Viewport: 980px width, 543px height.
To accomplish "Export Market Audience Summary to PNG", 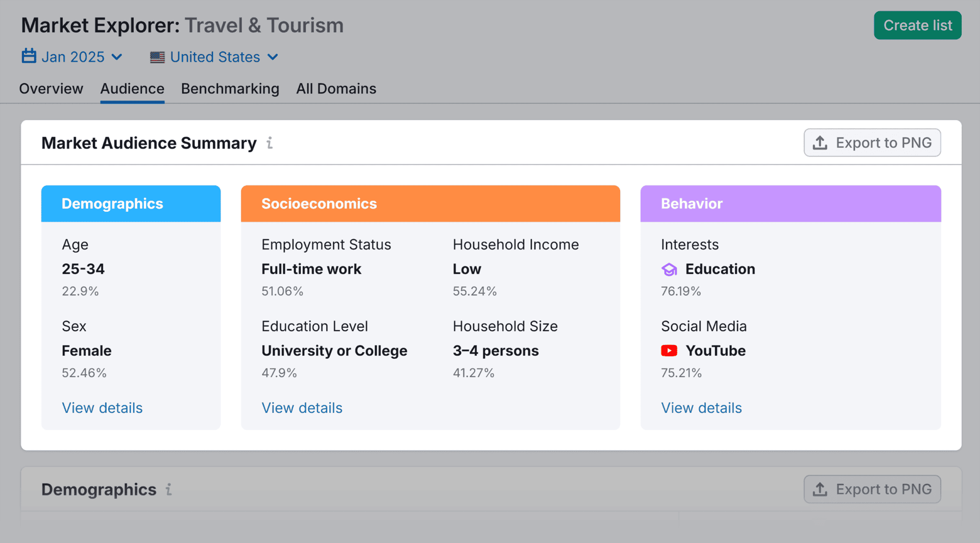I will point(872,143).
